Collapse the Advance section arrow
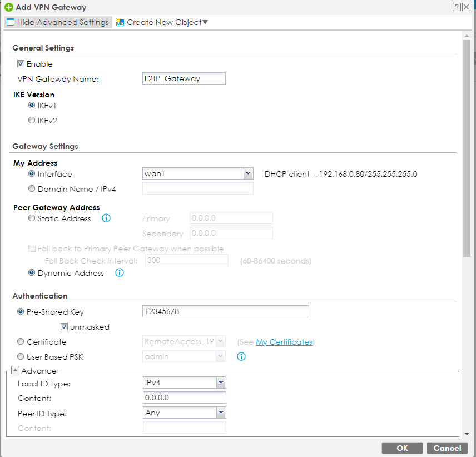This screenshot has width=476, height=457. 15,371
